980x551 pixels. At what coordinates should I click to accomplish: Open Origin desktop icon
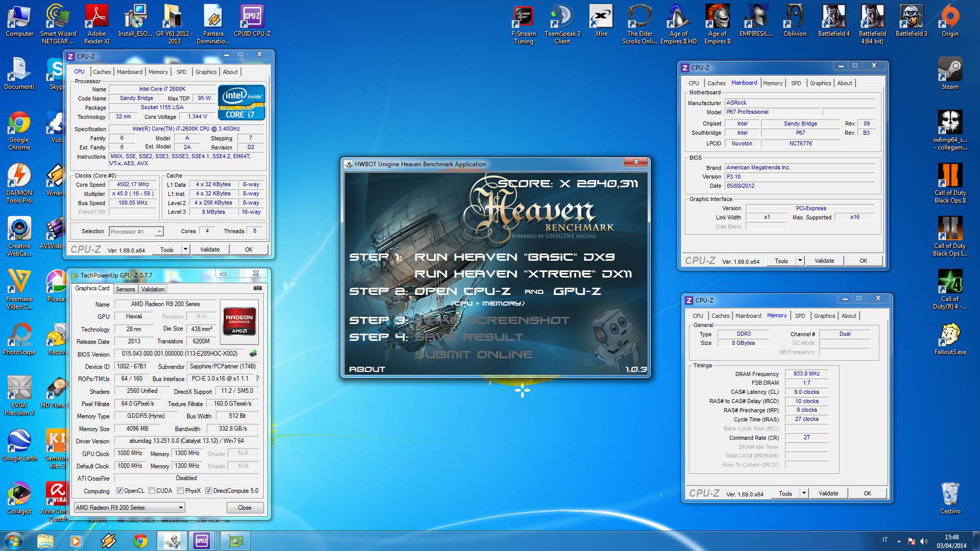coord(950,21)
